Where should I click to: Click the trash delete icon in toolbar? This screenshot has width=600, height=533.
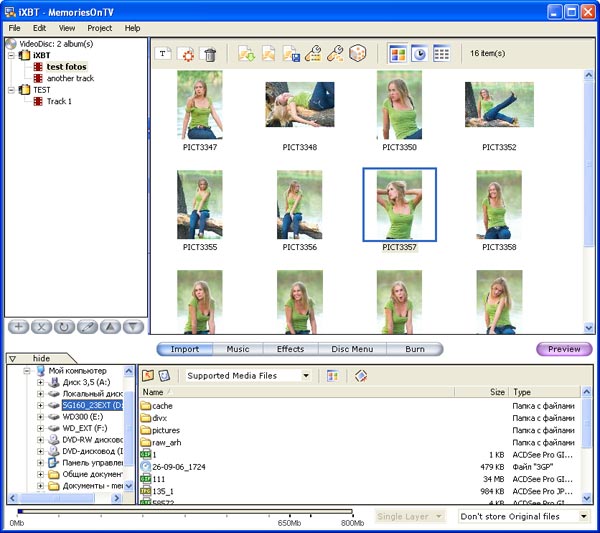[x=210, y=54]
